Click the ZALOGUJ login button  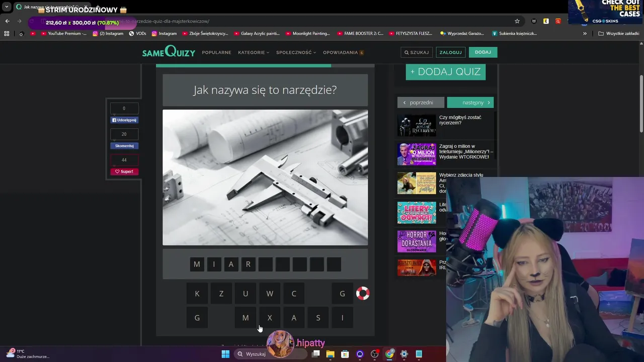tap(450, 52)
